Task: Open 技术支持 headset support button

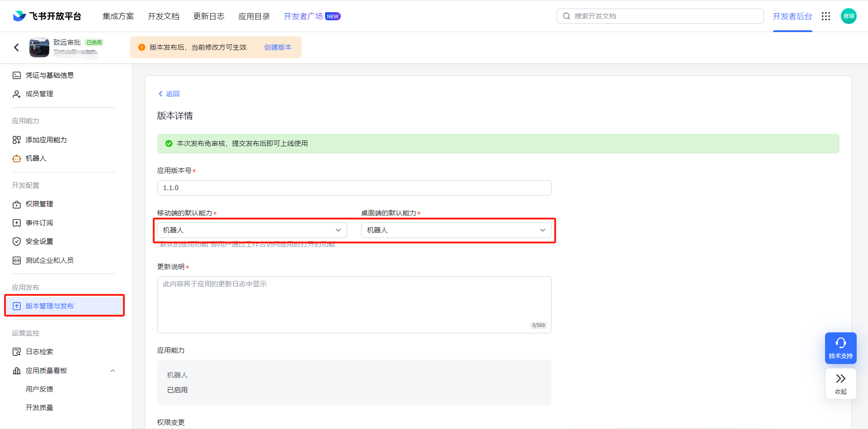Action: [840, 348]
